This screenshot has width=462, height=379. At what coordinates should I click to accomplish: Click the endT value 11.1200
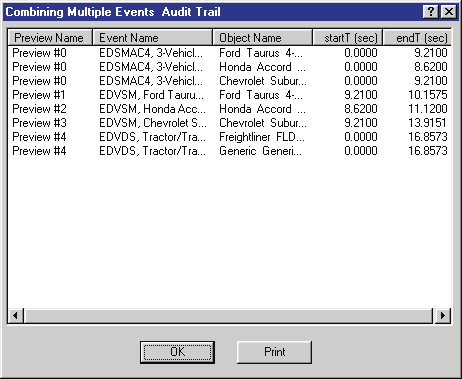[428, 109]
